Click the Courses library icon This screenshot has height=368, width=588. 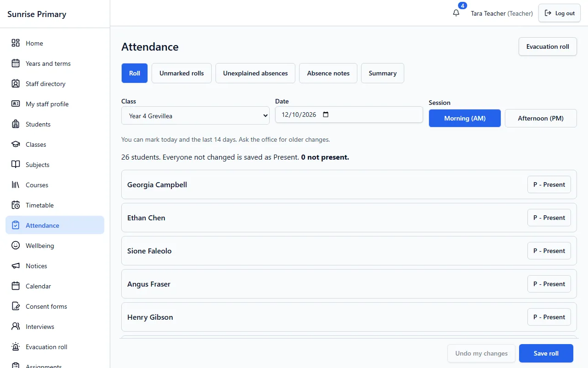[x=16, y=185]
